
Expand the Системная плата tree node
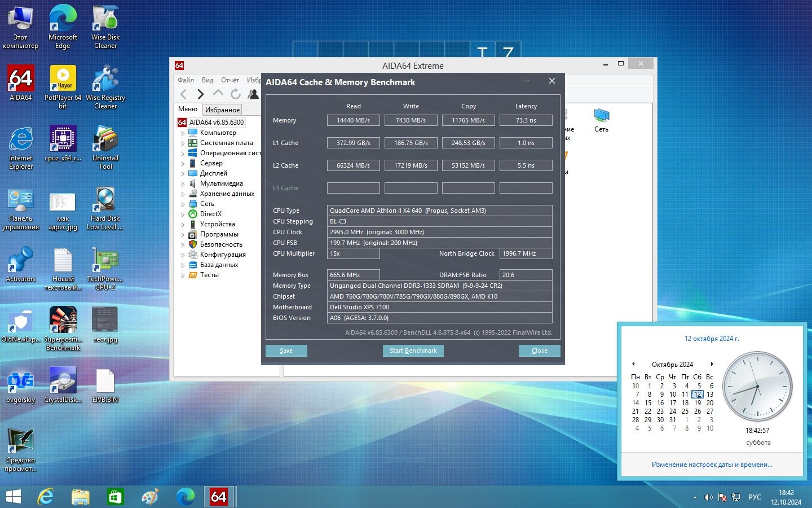pyautogui.click(x=183, y=143)
